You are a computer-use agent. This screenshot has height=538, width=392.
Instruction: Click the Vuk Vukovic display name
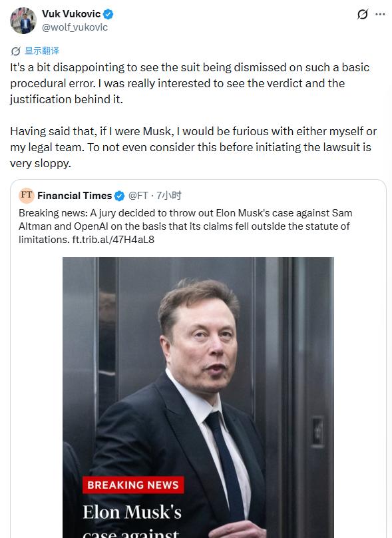(x=71, y=14)
